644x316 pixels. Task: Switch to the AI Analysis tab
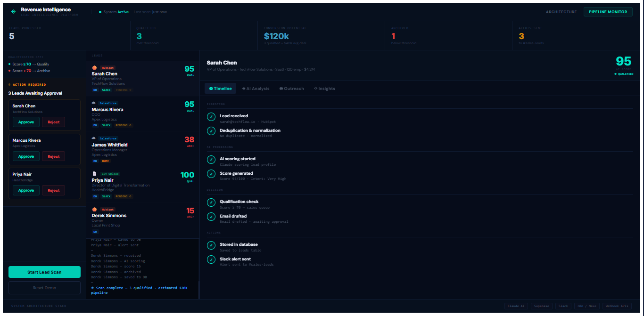pos(256,89)
